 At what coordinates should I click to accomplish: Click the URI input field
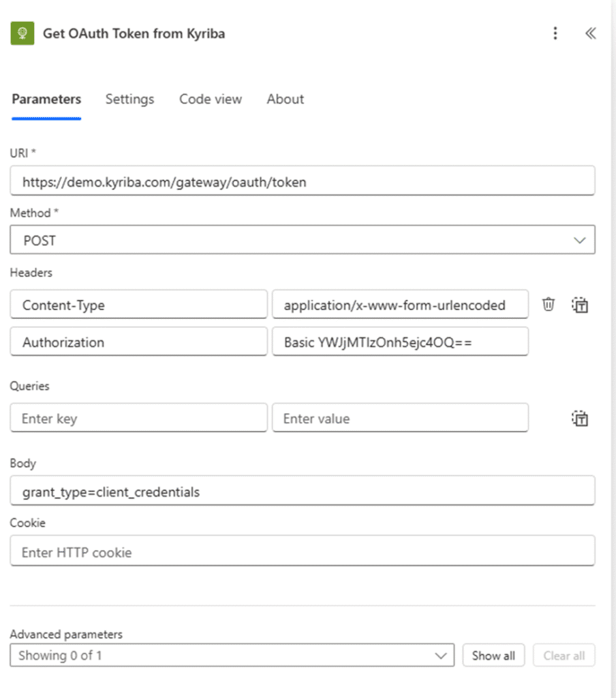click(302, 182)
